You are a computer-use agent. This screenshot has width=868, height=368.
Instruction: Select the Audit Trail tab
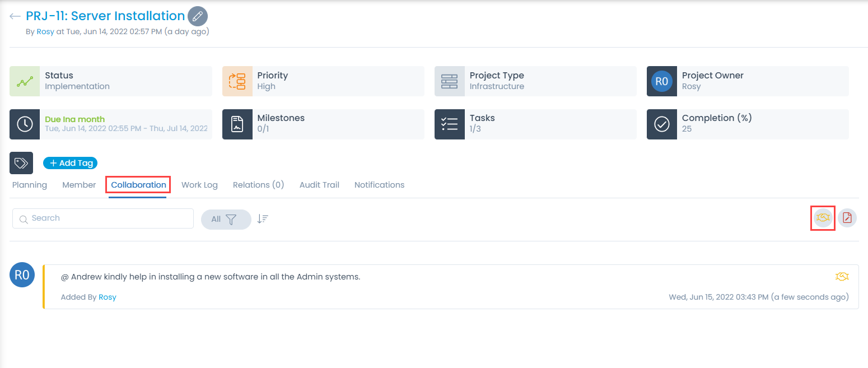[319, 185]
